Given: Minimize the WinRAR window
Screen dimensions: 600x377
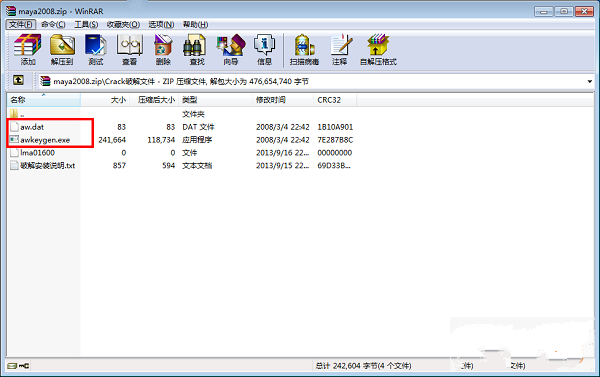Looking at the screenshot, I should click(x=544, y=11).
